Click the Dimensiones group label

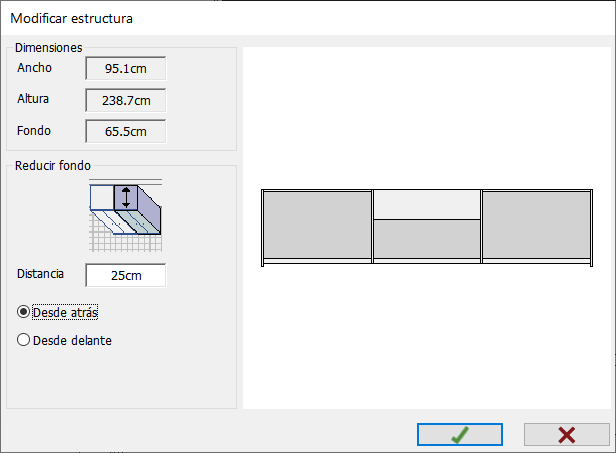49,48
